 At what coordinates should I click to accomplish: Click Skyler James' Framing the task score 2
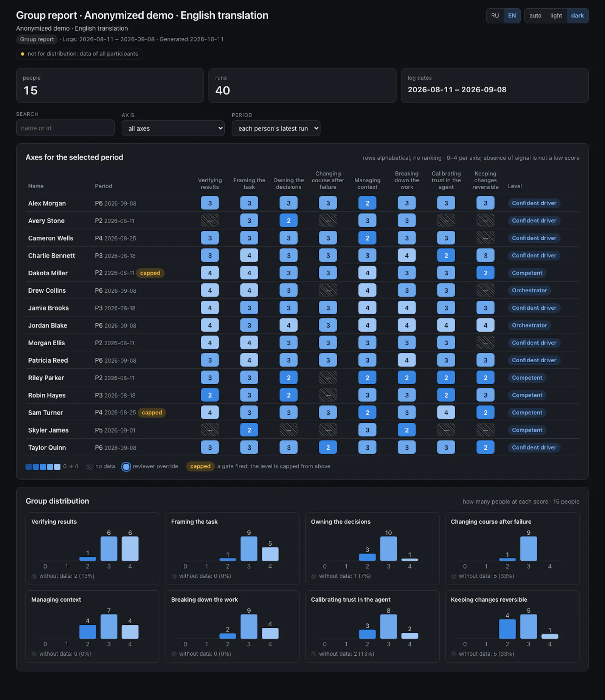(249, 430)
